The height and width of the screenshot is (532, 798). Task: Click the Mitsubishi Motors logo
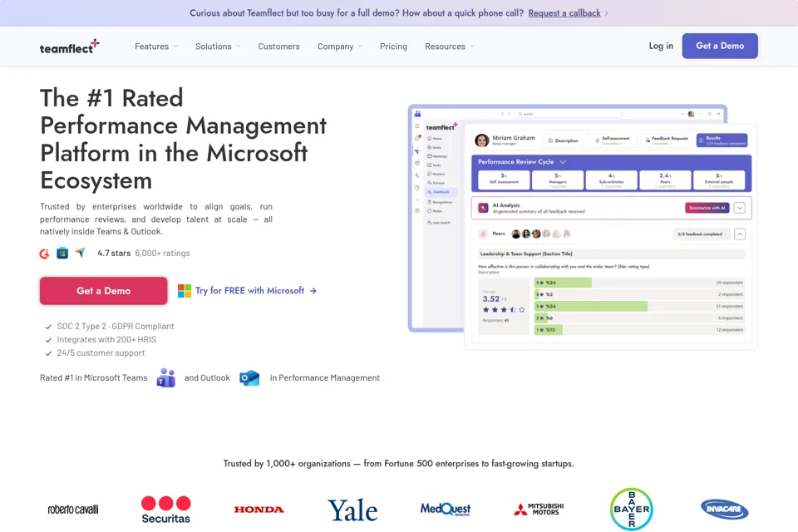point(539,509)
